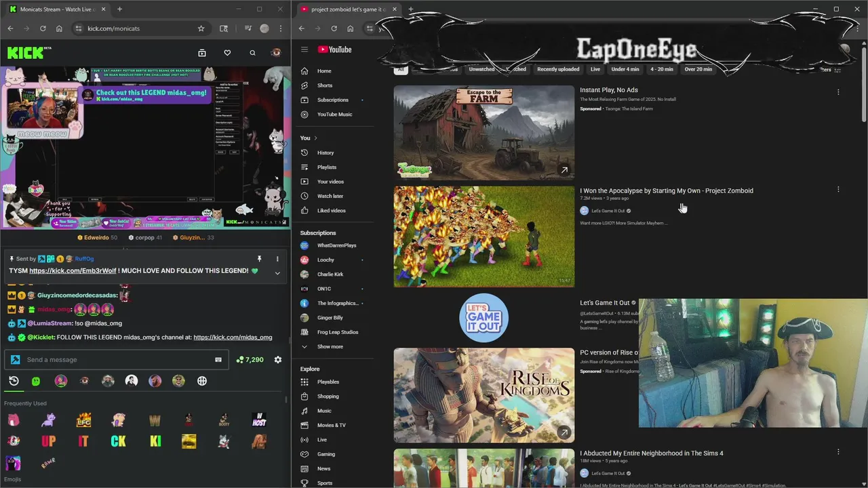Screen dimensions: 868x488
Task: Open new tab in Kick browser window
Action: 119,9
